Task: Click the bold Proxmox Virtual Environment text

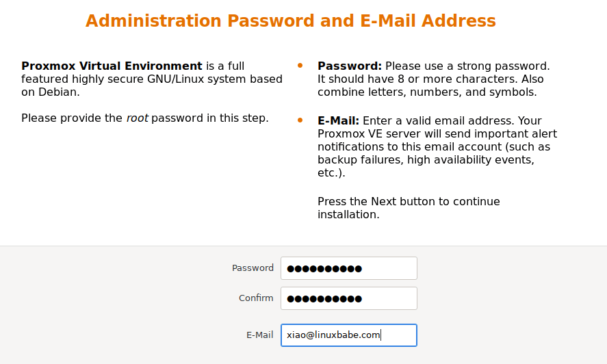Action: coord(112,66)
